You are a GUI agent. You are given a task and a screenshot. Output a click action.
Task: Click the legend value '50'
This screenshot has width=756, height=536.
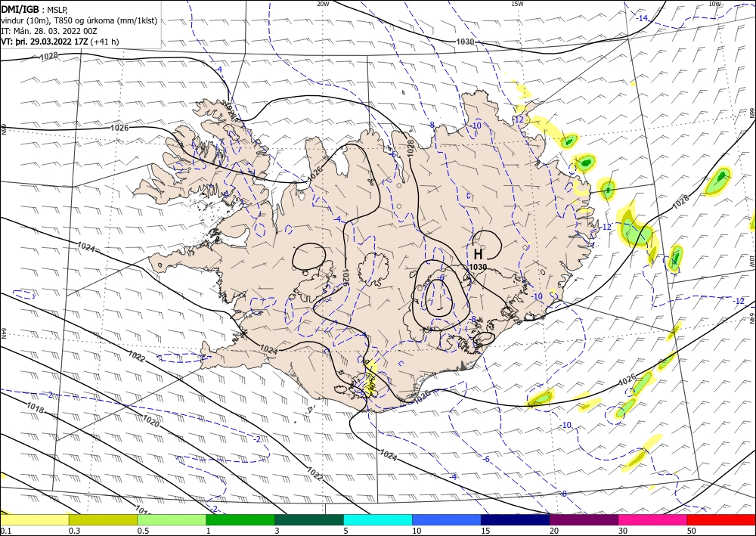692,531
